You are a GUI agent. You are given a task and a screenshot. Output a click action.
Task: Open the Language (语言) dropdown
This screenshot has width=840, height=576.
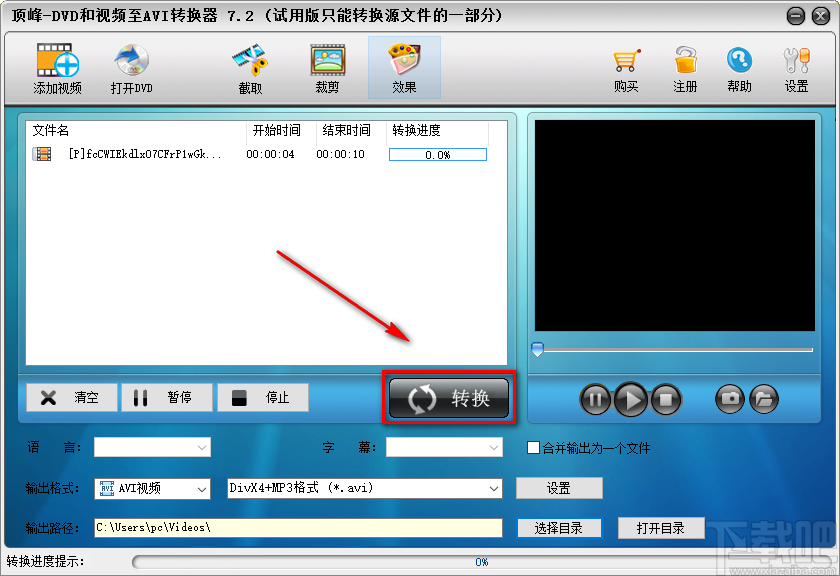tap(152, 447)
